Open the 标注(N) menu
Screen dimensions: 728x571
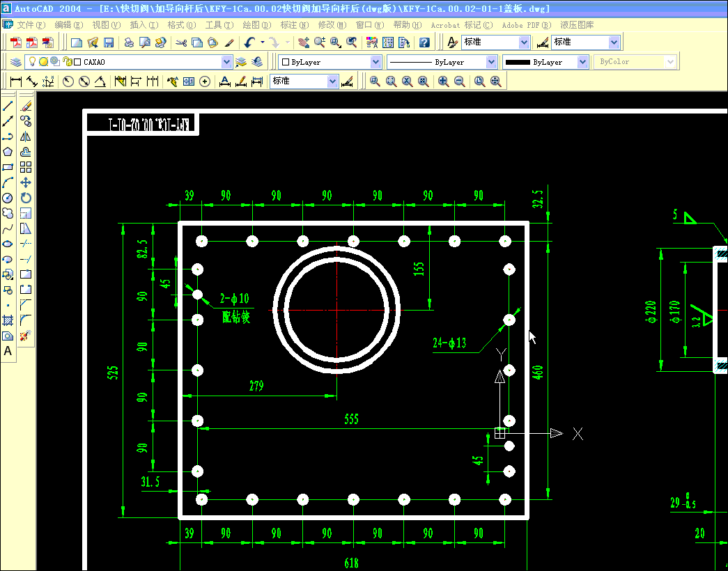[x=295, y=25]
